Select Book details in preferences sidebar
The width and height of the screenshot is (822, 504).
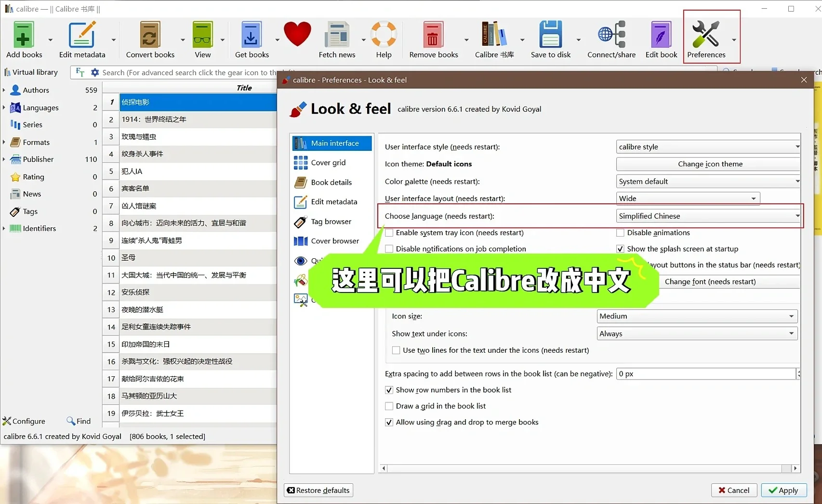(331, 182)
